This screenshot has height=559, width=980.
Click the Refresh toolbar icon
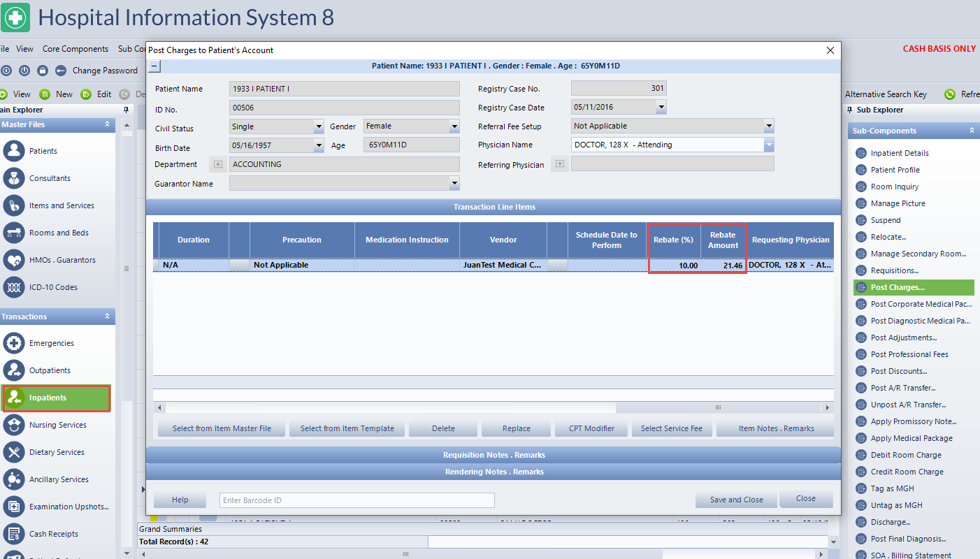[x=950, y=94]
